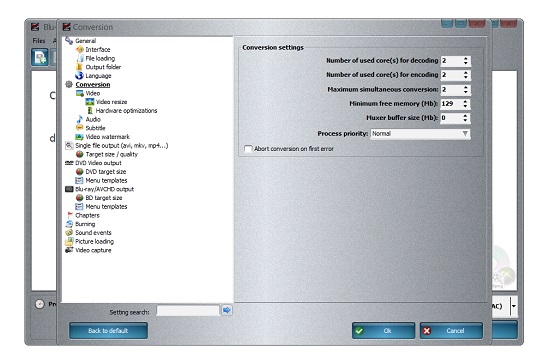Decrease encoding cores with down arrow
The height and width of the screenshot is (364, 550).
tap(465, 77)
